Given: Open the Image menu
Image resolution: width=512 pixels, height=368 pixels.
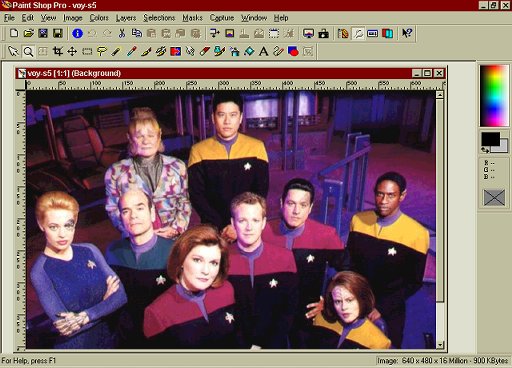Looking at the screenshot, I should click(x=72, y=18).
